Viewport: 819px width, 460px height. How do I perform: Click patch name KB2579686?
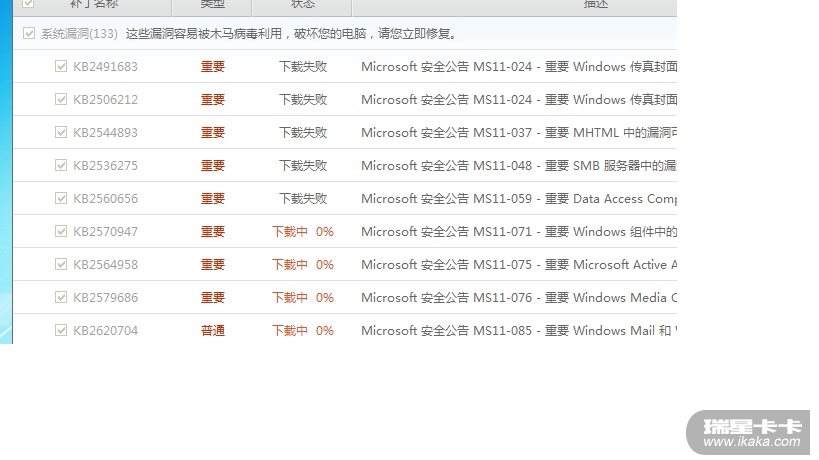[106, 298]
